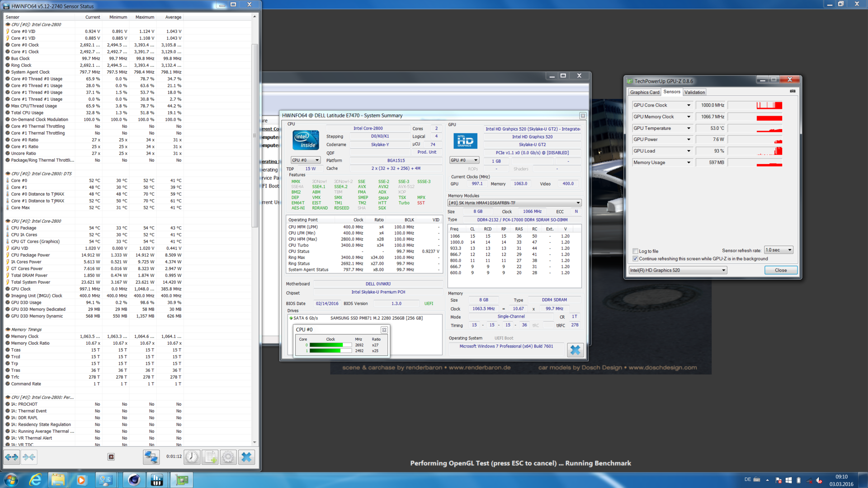Image resolution: width=868 pixels, height=488 pixels.
Task: Open the network computers icon in Sensor Status
Action: pos(151,457)
